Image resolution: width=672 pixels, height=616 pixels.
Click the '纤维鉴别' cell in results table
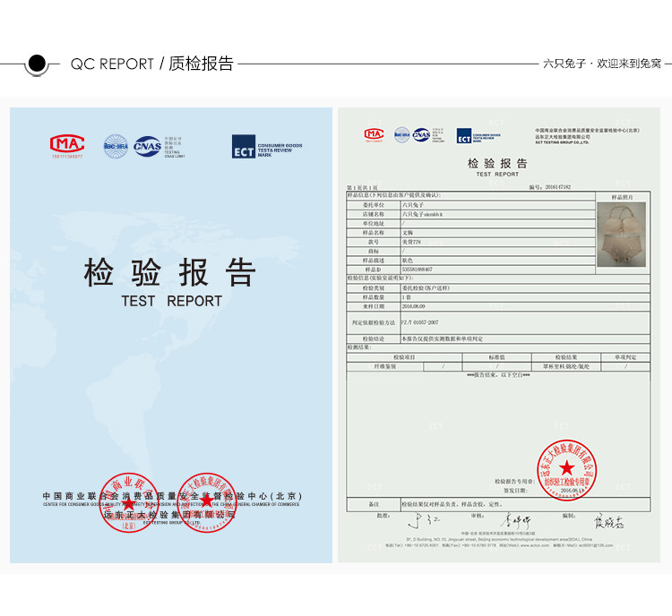tap(385, 367)
